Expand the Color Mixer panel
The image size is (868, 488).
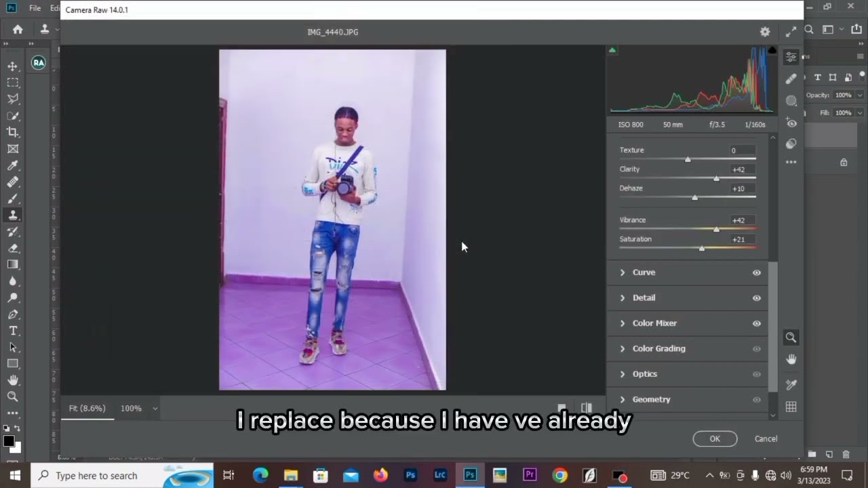click(x=623, y=323)
